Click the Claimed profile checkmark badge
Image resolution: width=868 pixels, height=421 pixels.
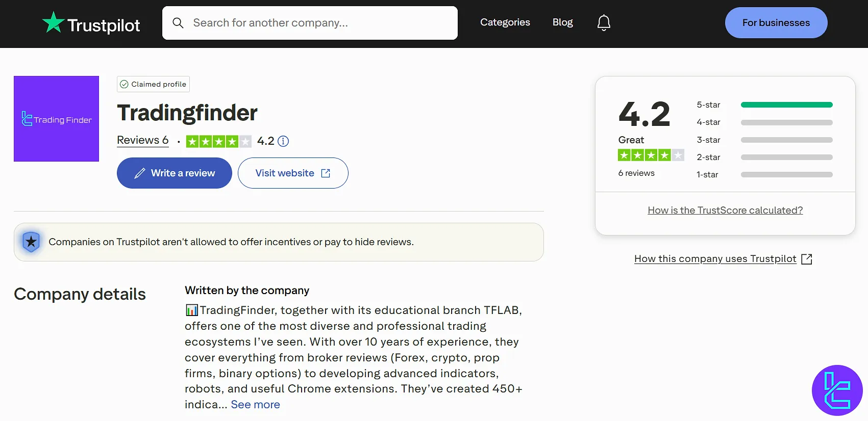124,84
